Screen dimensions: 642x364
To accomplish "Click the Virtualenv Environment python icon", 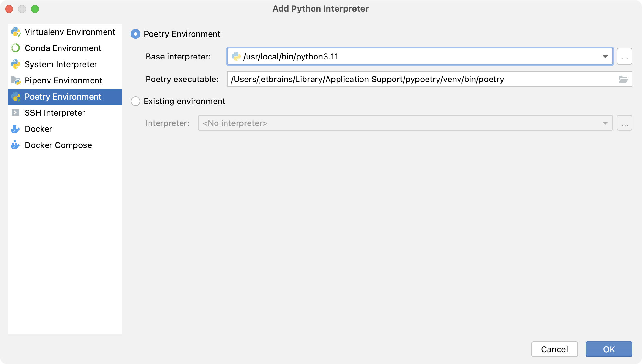I will tap(16, 32).
